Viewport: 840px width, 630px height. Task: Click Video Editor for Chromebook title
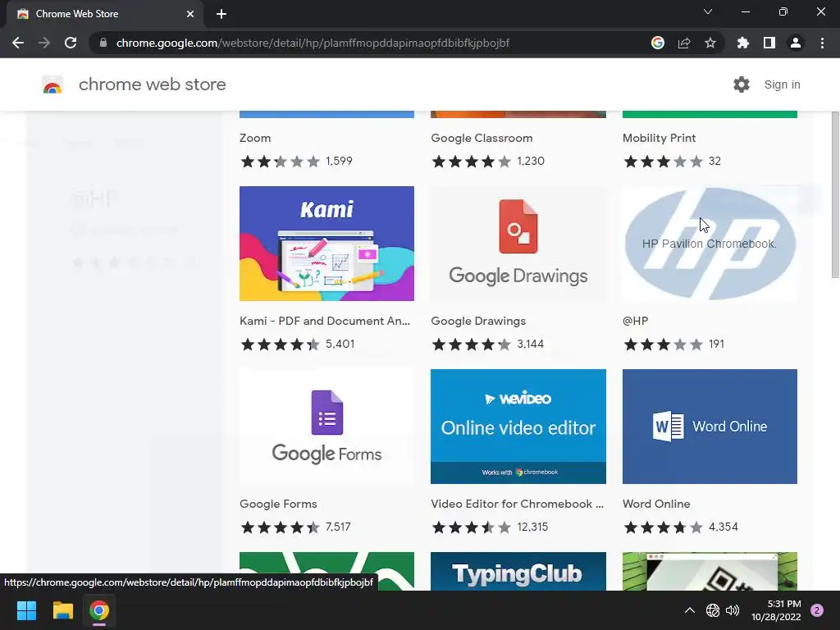(517, 504)
